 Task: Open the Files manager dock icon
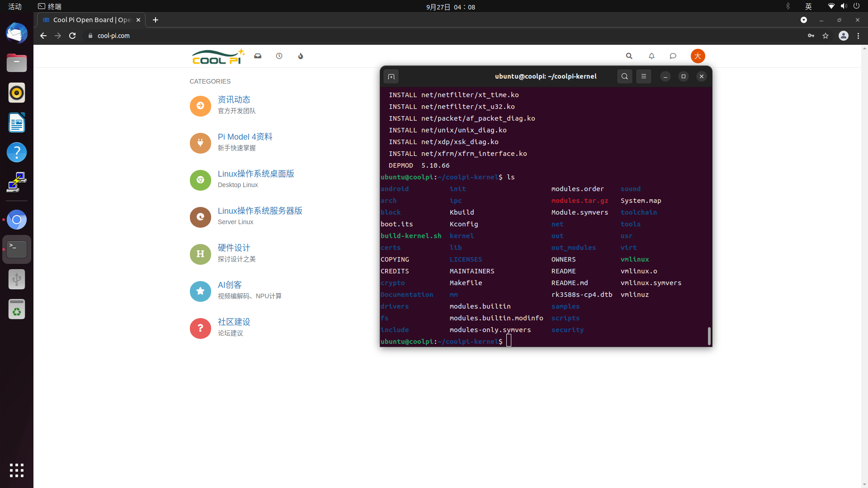coord(17,63)
